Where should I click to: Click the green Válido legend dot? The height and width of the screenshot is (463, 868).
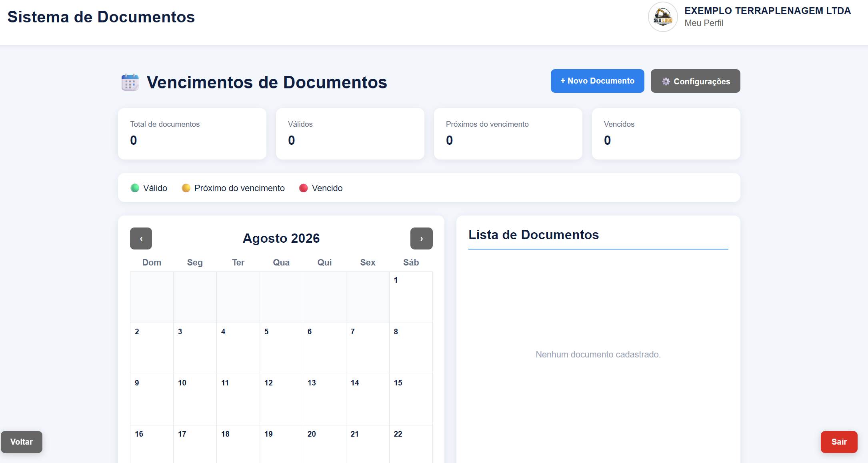pos(135,188)
